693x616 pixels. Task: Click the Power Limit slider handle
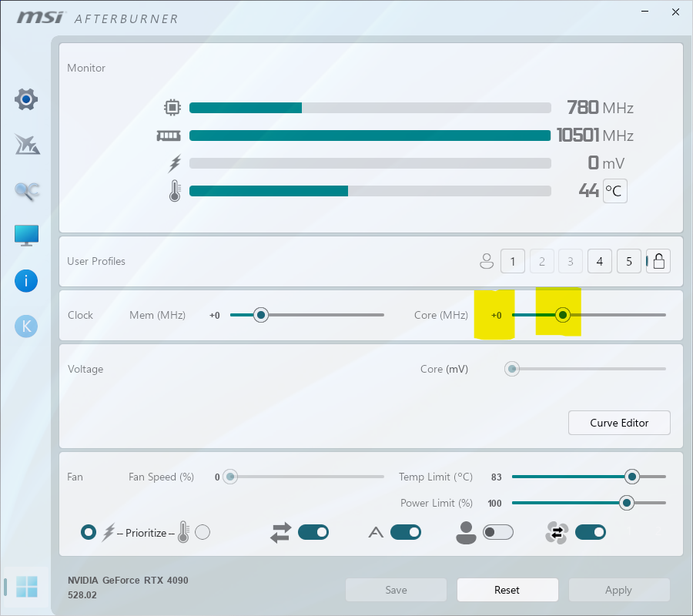pyautogui.click(x=626, y=503)
